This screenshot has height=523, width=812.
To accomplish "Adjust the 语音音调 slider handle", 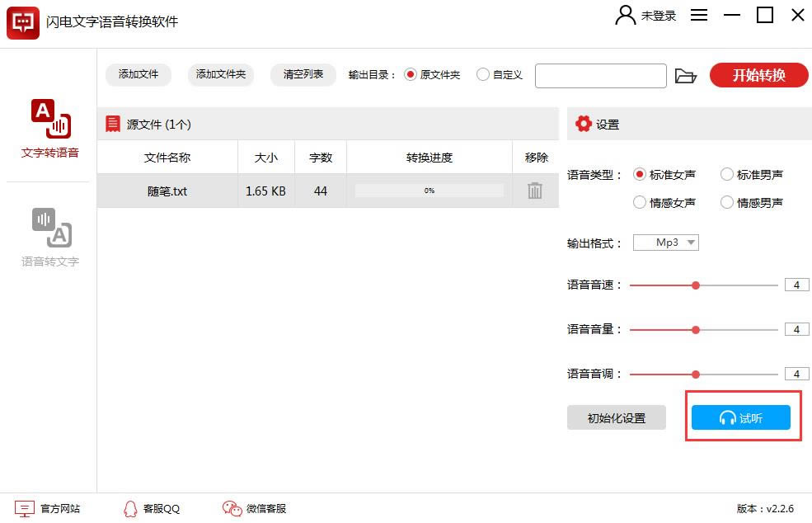I will coord(696,375).
